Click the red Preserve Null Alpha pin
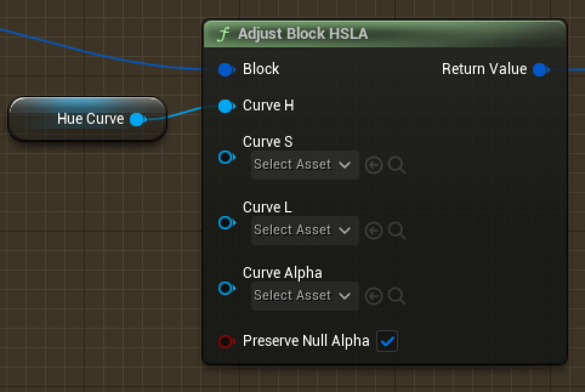 [x=225, y=341]
